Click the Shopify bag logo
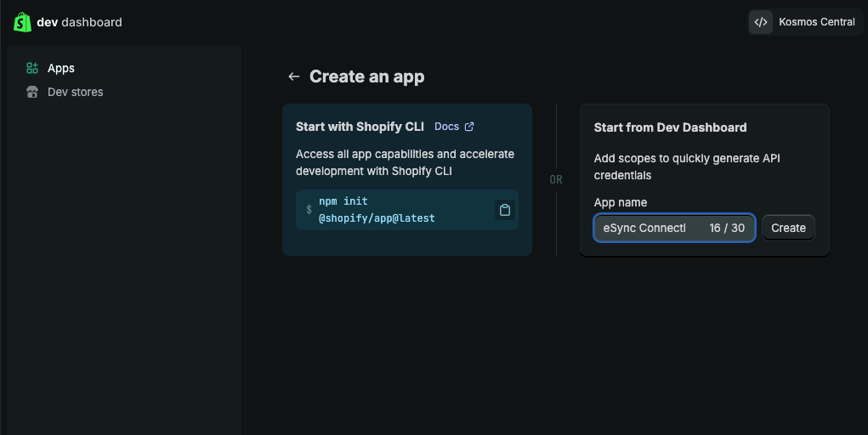 (22, 22)
